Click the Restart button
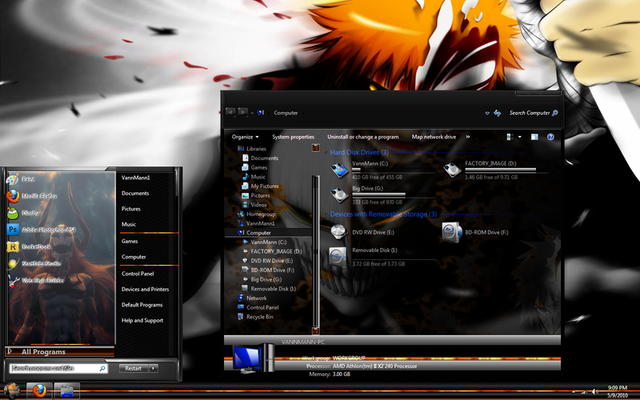The width and height of the screenshot is (640, 400). 133,368
